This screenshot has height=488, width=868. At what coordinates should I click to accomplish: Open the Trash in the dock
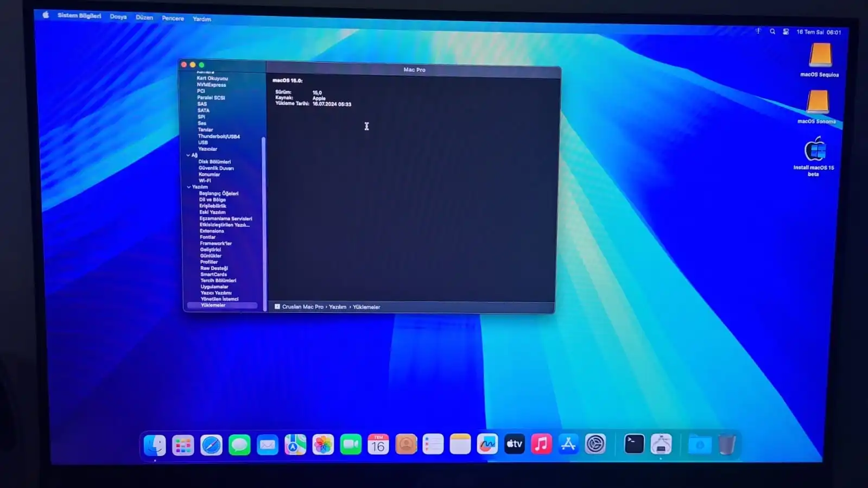click(727, 445)
